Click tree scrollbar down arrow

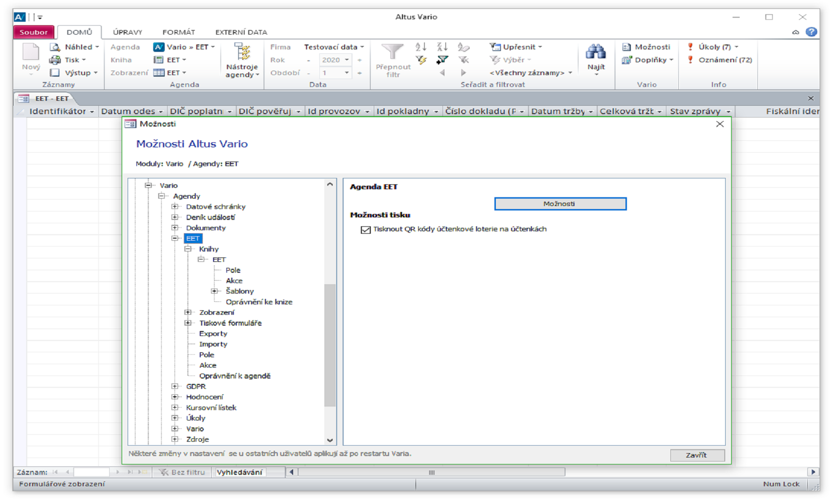click(x=330, y=440)
